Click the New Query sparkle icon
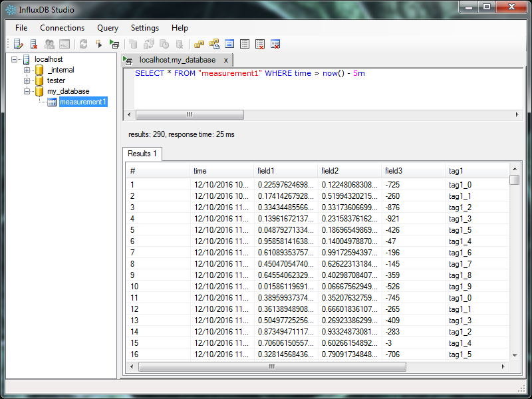The width and height of the screenshot is (532, 399). (98, 45)
